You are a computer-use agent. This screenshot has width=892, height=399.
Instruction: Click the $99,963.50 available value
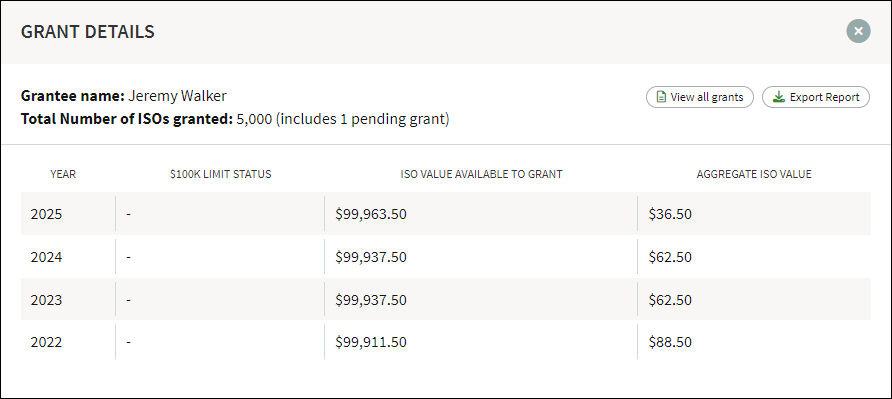(371, 214)
